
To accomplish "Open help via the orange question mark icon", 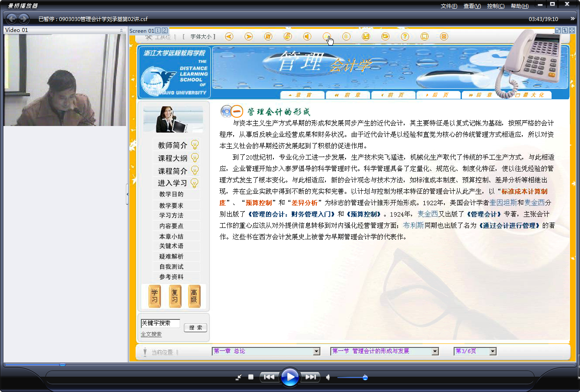I will click(x=405, y=36).
